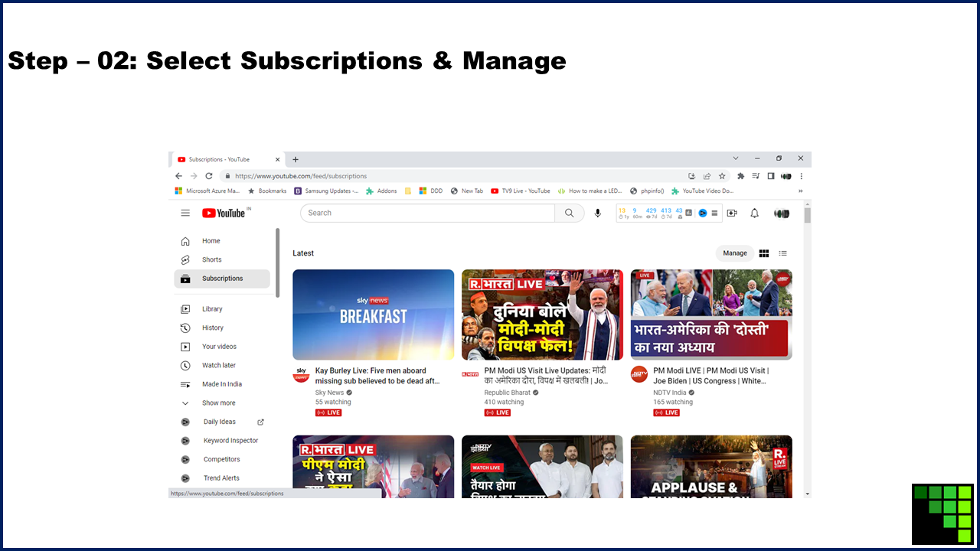Open the notifications bell

point(754,213)
